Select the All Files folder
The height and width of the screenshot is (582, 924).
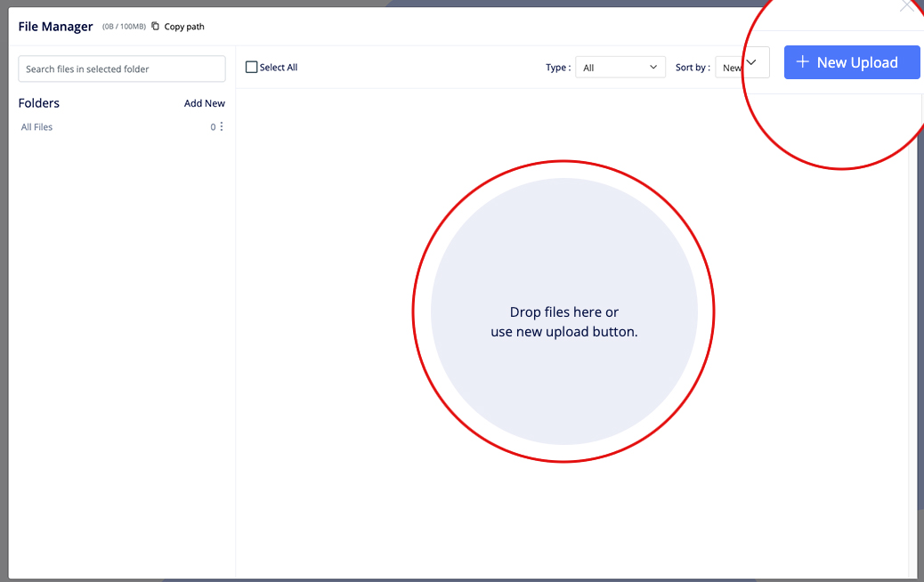point(37,127)
